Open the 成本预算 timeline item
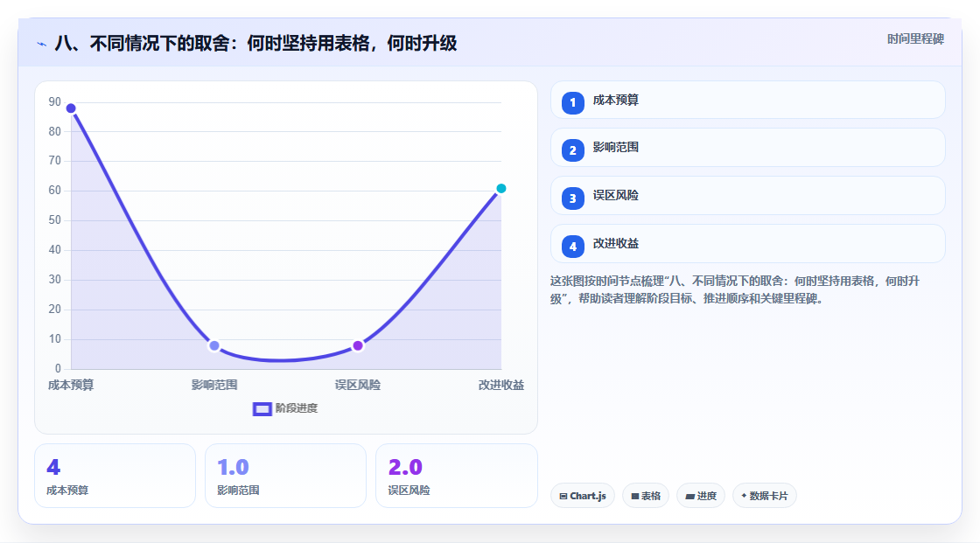 point(747,100)
